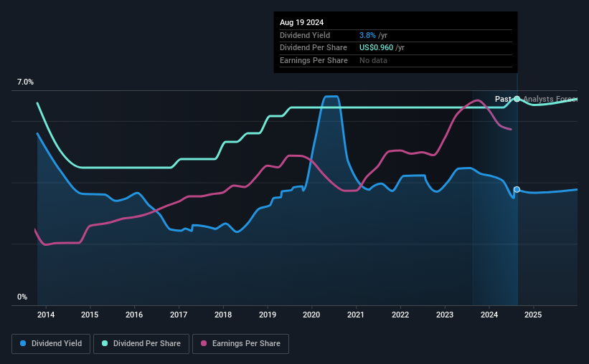
Task: Select the Analysts Forecasts label
Action: [550, 99]
